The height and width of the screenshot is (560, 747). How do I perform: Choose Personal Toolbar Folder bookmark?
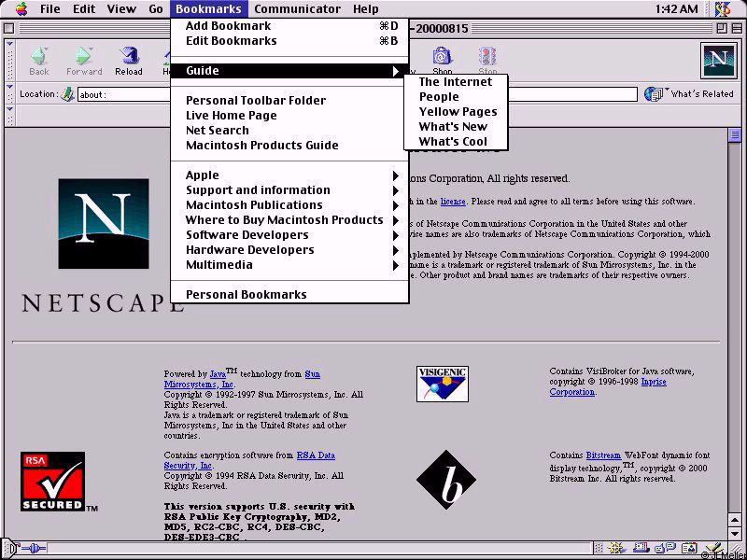[289, 101]
